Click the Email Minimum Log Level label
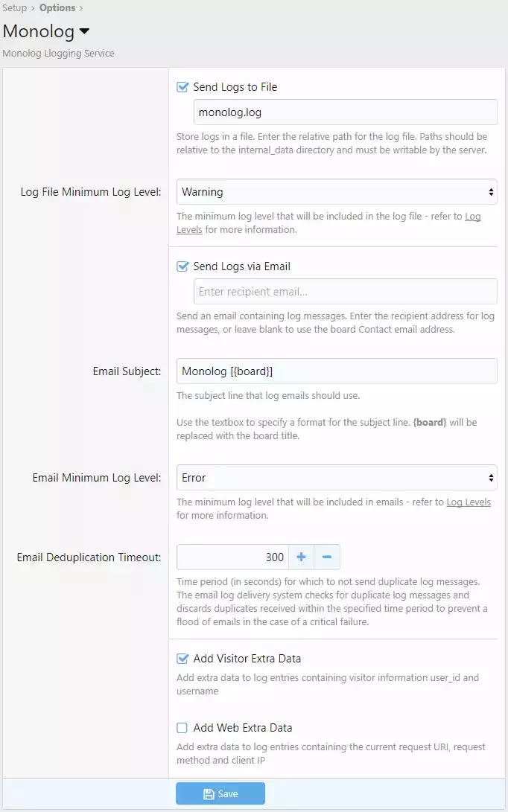This screenshot has width=508, height=812. (97, 478)
